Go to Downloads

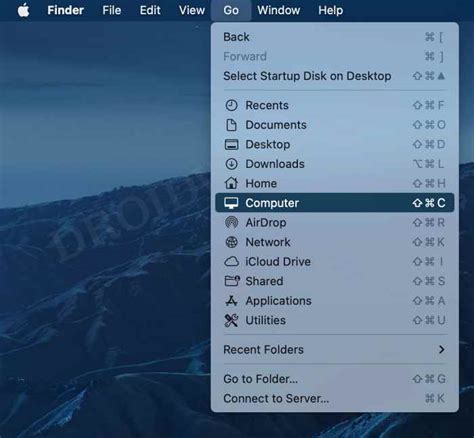(335, 164)
